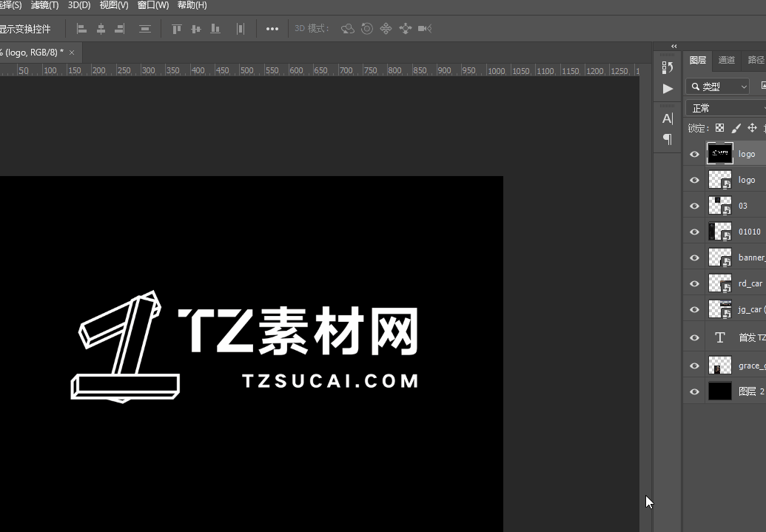
Task: Click the 03 layer thumbnail
Action: [x=719, y=206]
